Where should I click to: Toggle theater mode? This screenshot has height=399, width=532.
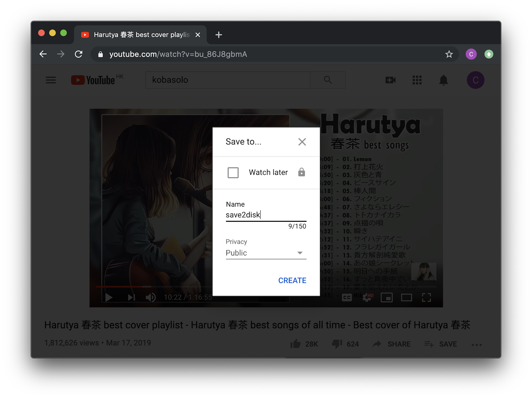pos(406,297)
